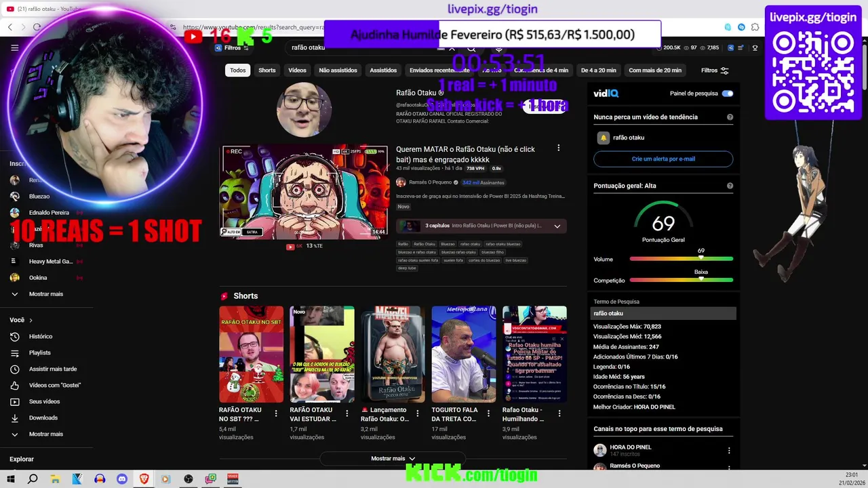Expand the Shorts shelf with Mostrar mais
This screenshot has height=488, width=868.
(x=393, y=459)
